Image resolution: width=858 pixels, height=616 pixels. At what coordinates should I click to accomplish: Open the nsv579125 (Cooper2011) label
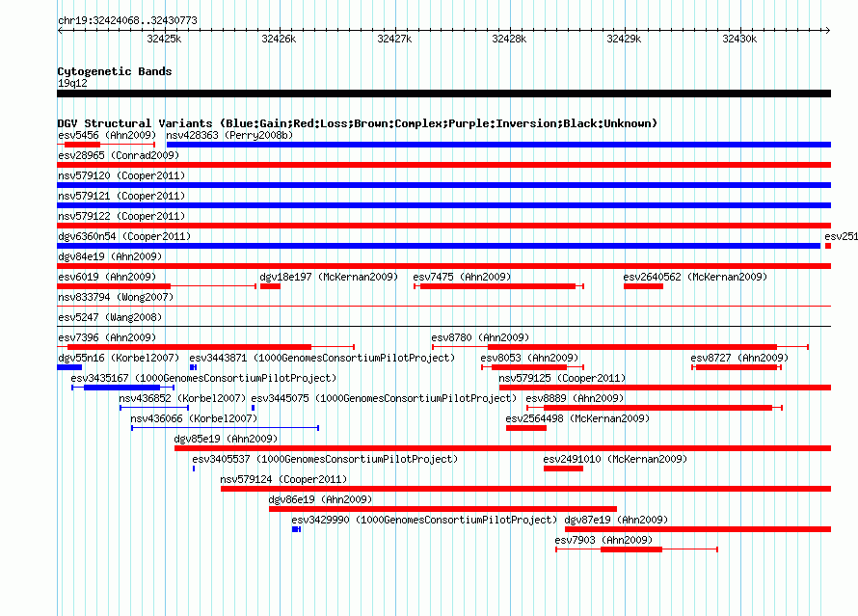tap(562, 378)
